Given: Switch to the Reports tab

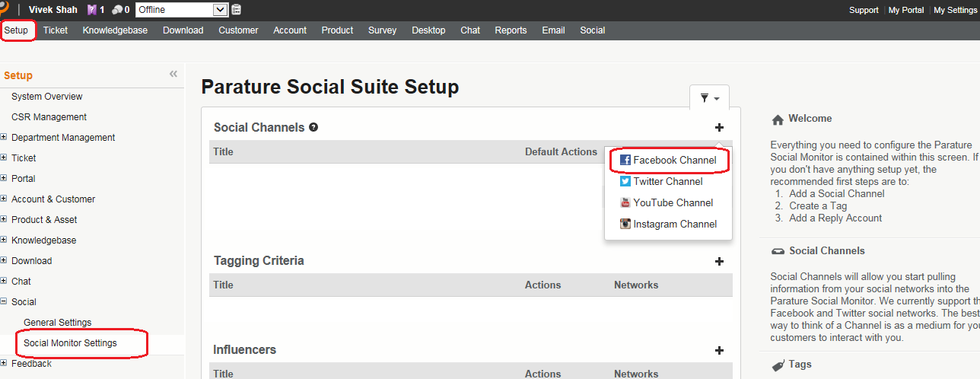Looking at the screenshot, I should tap(511, 30).
